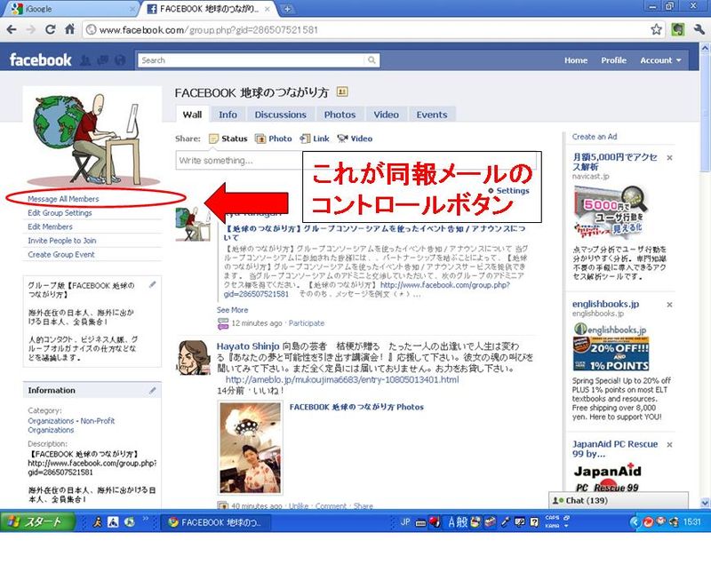Image resolution: width=711 pixels, height=588 pixels.
Task: Go back using Chrome's back arrow
Action: point(12,30)
